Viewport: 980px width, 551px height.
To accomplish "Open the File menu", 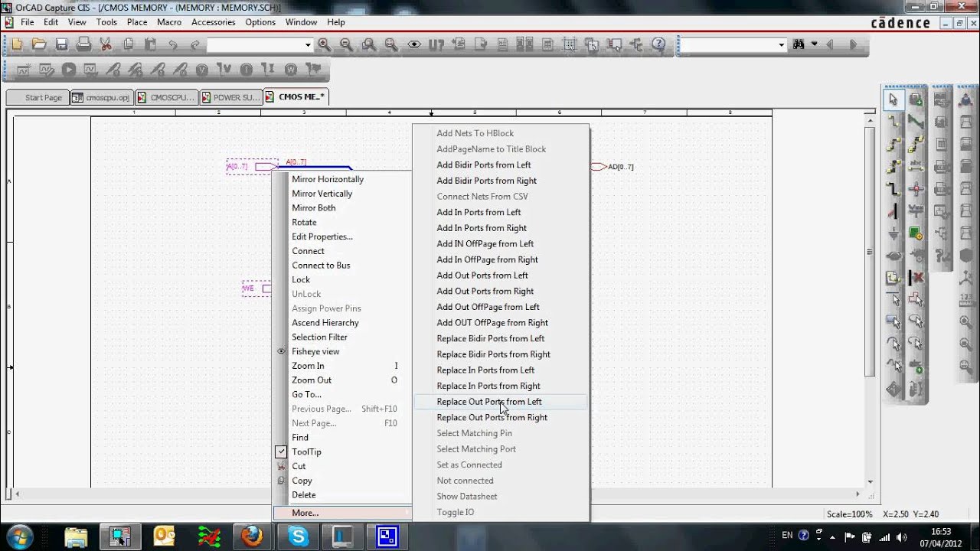I will click(28, 22).
